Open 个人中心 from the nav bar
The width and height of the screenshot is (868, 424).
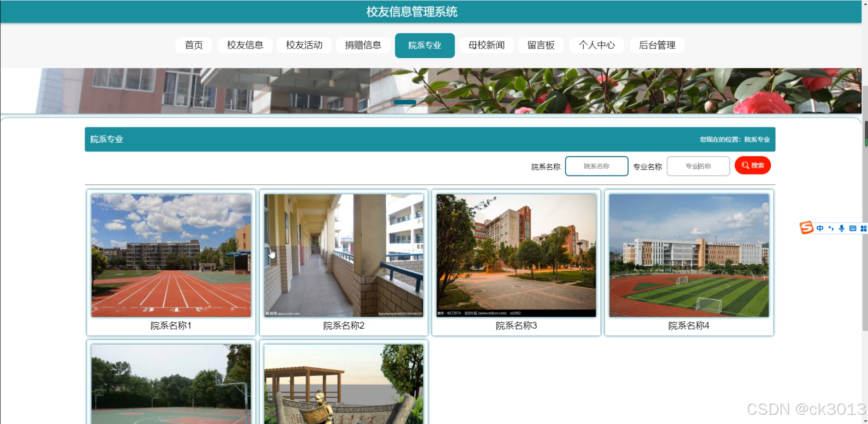[597, 45]
